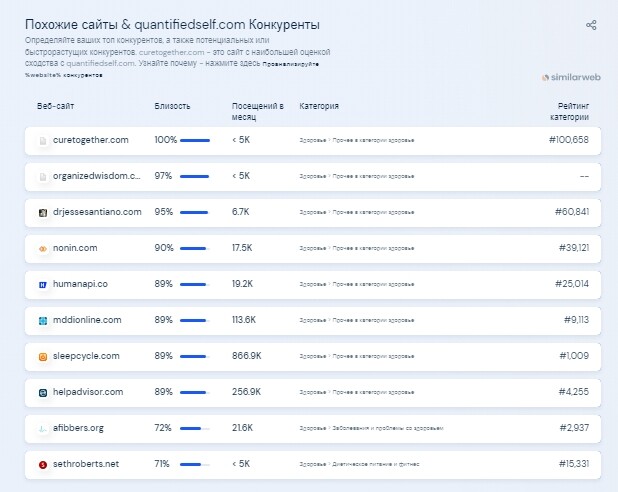Screen dimensions: 618x492
Task: Click the humanapi.co favicon
Action: [x=43, y=285]
